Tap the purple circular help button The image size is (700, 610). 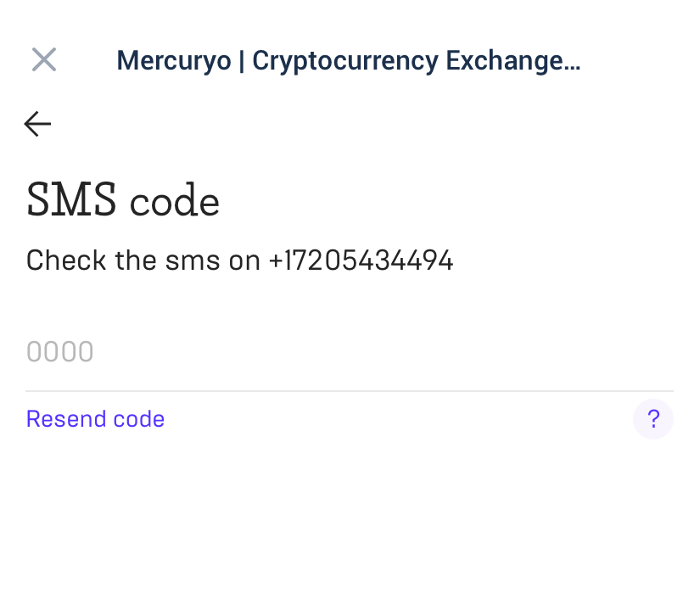(653, 419)
